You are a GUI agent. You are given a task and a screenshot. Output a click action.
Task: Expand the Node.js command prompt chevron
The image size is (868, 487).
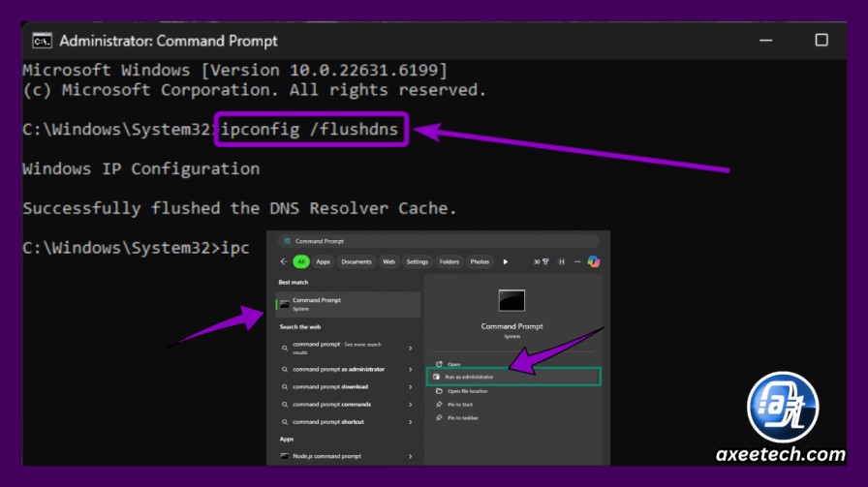(410, 456)
